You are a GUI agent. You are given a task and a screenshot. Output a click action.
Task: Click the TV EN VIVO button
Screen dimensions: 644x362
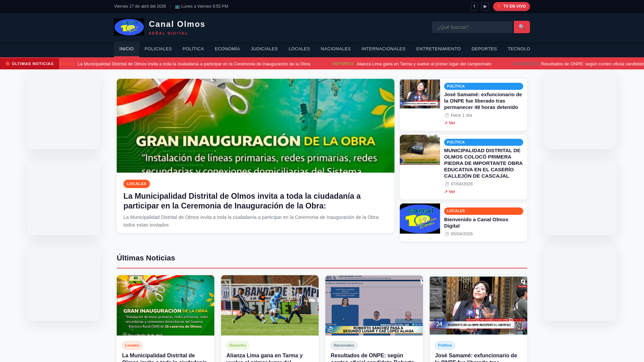[511, 6]
